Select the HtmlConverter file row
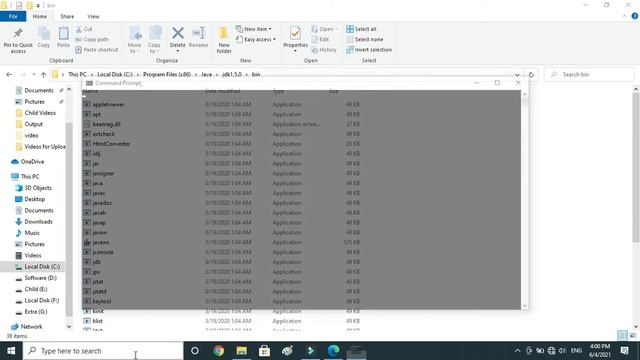The width and height of the screenshot is (640, 360). click(222, 144)
